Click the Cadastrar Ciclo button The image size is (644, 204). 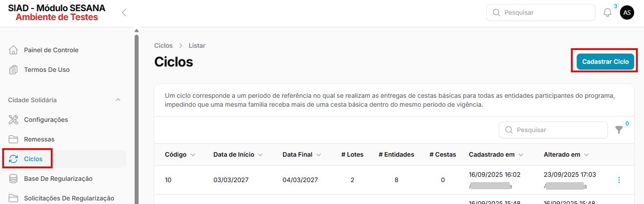[x=605, y=62]
